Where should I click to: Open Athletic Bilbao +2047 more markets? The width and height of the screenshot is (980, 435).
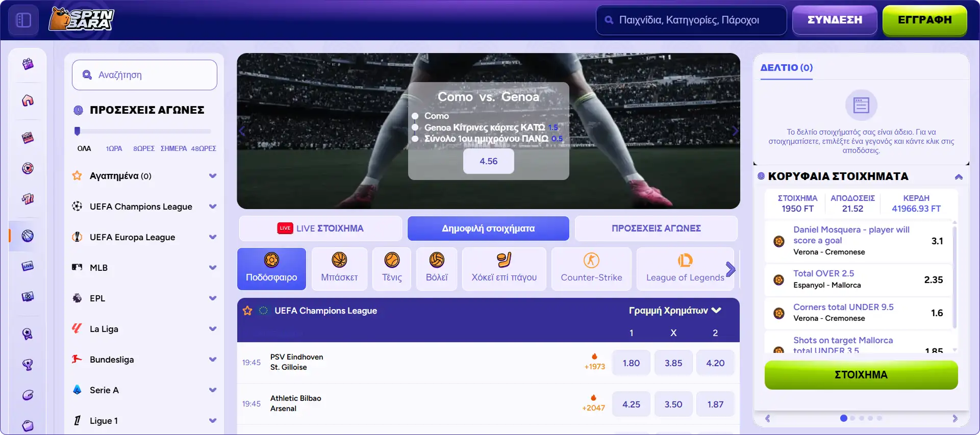[593, 403]
